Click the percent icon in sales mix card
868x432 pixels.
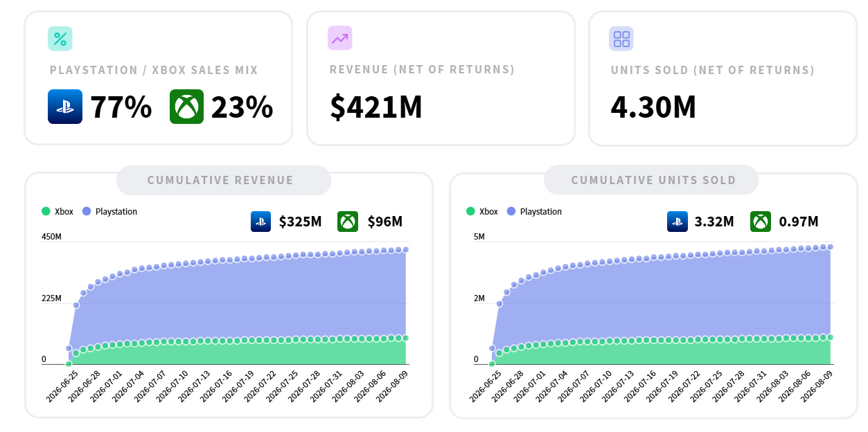coord(60,39)
